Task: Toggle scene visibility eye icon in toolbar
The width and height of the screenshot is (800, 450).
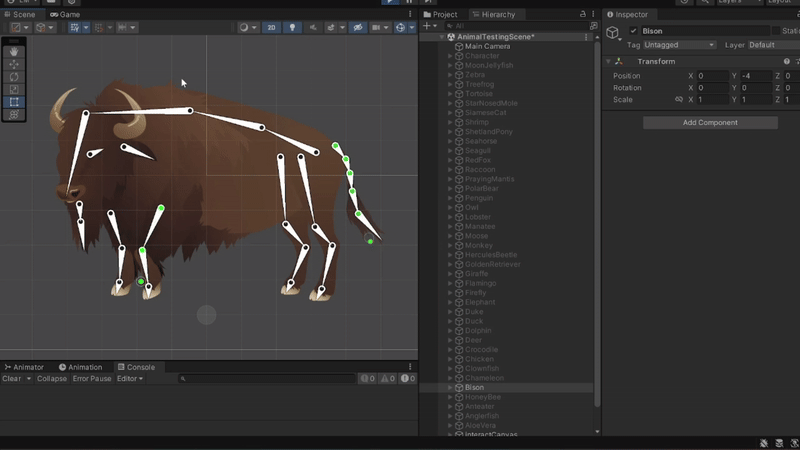Action: (x=358, y=28)
